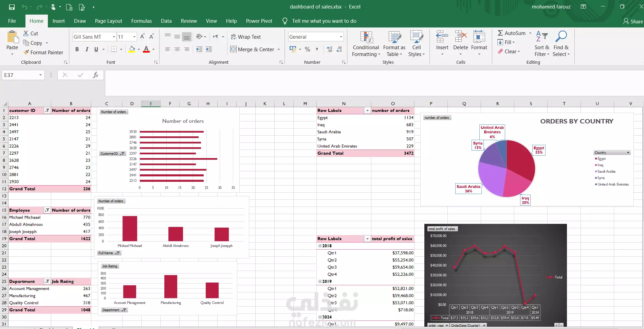The height and width of the screenshot is (329, 644).
Task: Click the Country legend filter button
Action: click(612, 153)
